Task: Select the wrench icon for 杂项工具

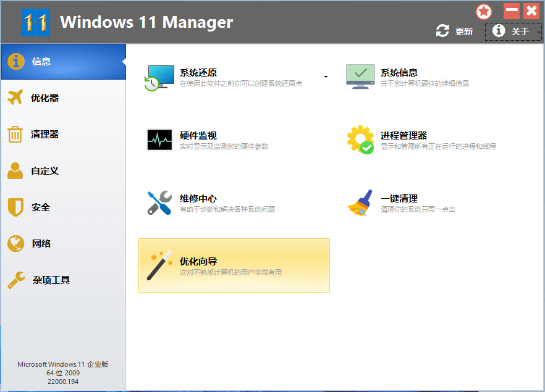Action: click(17, 280)
